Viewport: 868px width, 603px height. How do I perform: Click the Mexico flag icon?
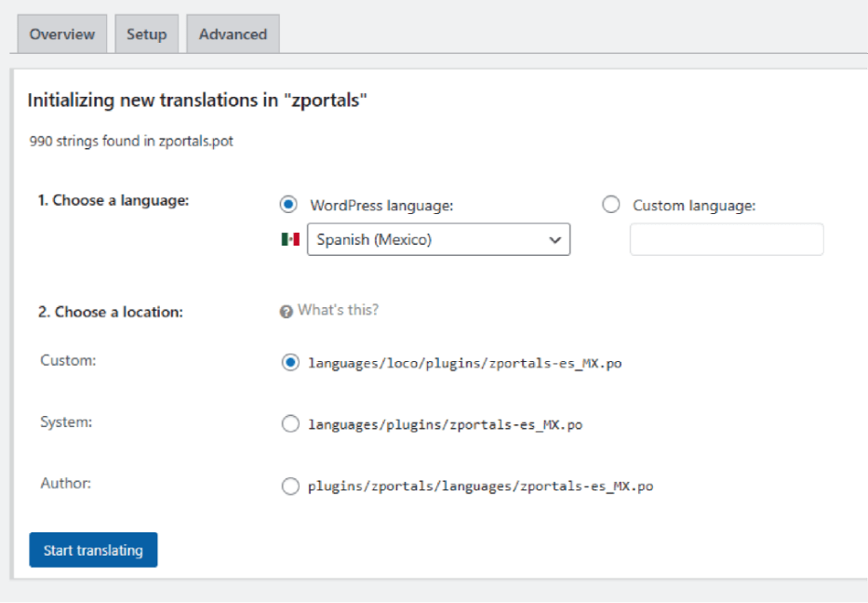coord(290,239)
